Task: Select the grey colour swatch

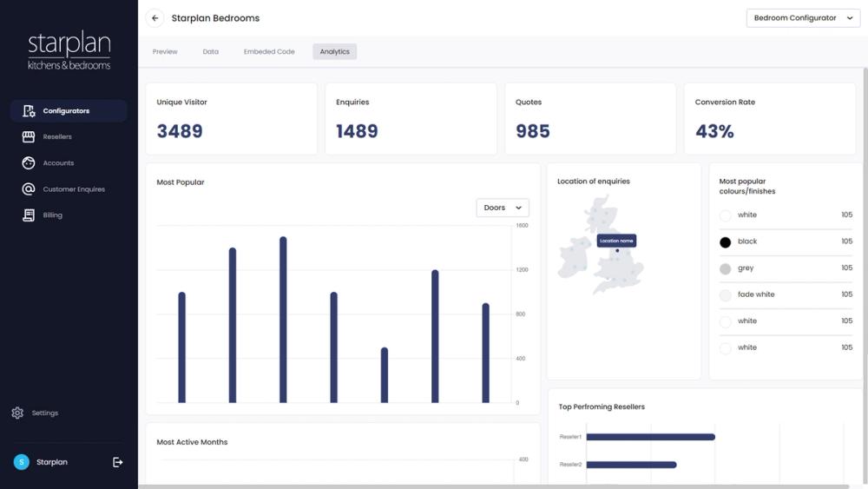Action: coord(725,268)
